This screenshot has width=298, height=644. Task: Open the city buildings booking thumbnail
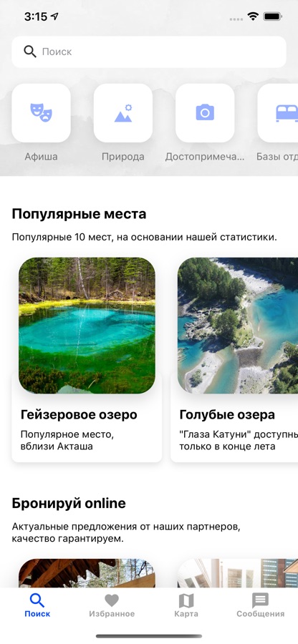238,573
